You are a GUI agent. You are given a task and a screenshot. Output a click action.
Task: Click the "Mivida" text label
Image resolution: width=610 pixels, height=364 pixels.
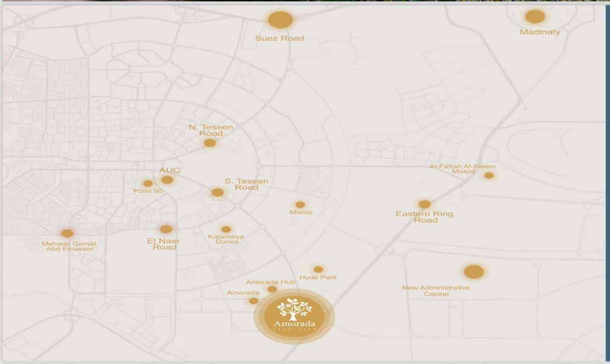pos(301,212)
